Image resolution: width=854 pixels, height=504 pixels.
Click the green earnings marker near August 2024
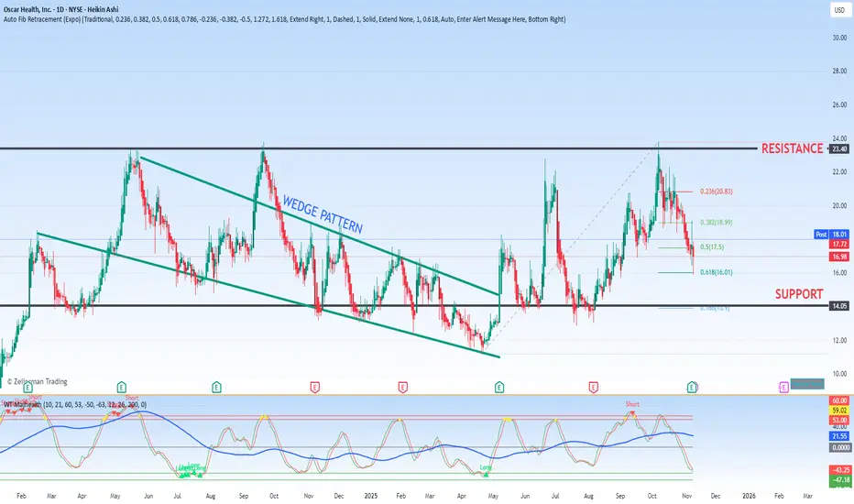tap(216, 388)
